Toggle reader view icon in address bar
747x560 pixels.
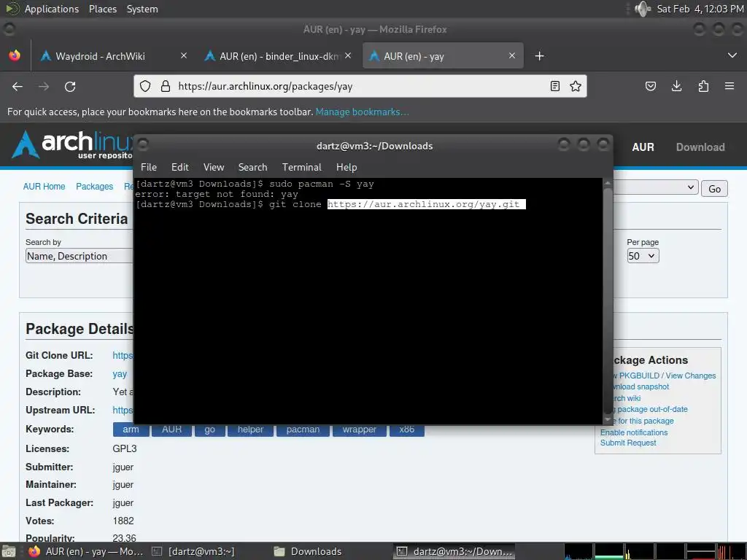pyautogui.click(x=555, y=86)
